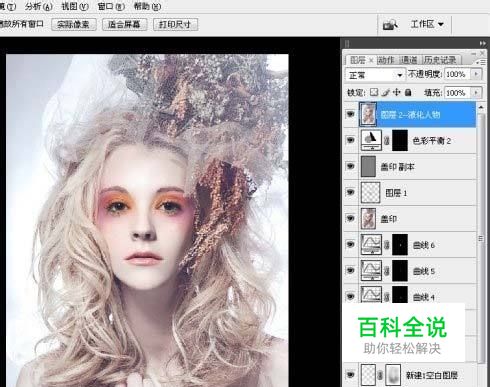Image resolution: width=490 pixels, height=387 pixels.
Task: Select the layer mask of 新建:空白图层
Action: [393, 375]
